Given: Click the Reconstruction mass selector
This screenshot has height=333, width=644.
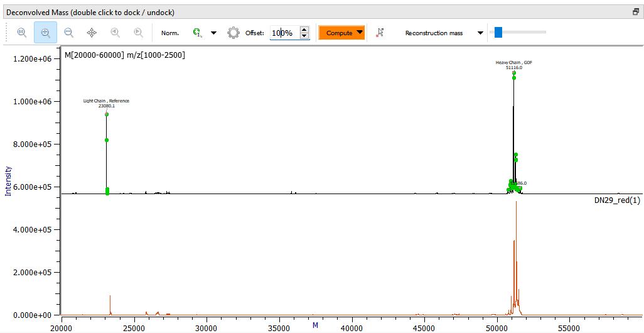Looking at the screenshot, I should [x=434, y=33].
